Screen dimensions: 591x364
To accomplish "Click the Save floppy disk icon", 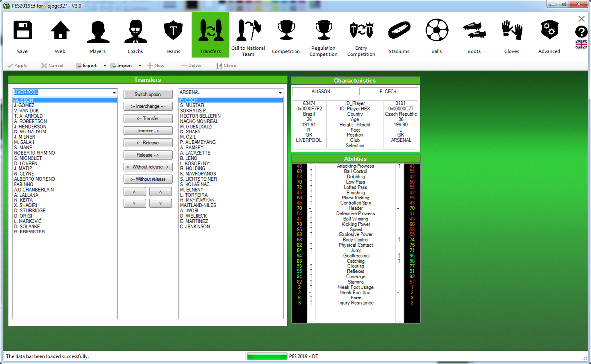I will click(22, 31).
